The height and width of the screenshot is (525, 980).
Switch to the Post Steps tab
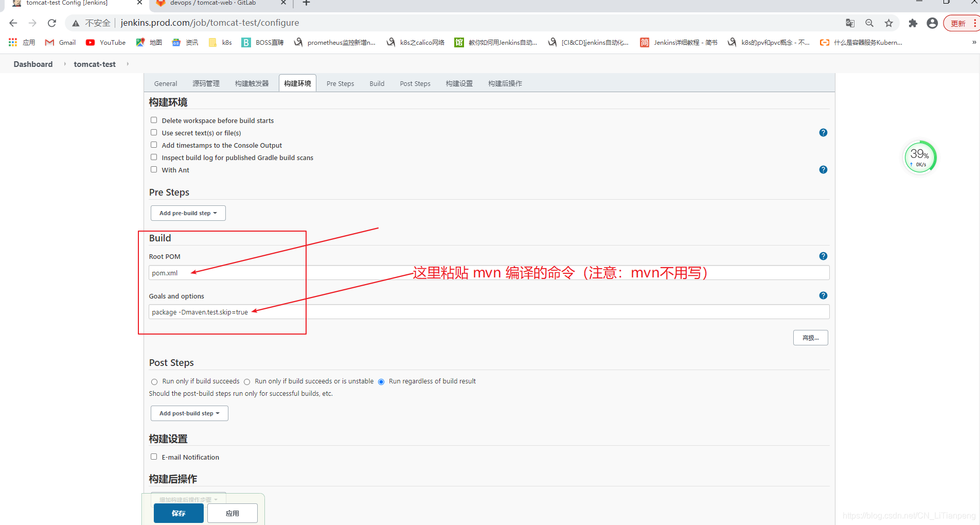point(415,83)
